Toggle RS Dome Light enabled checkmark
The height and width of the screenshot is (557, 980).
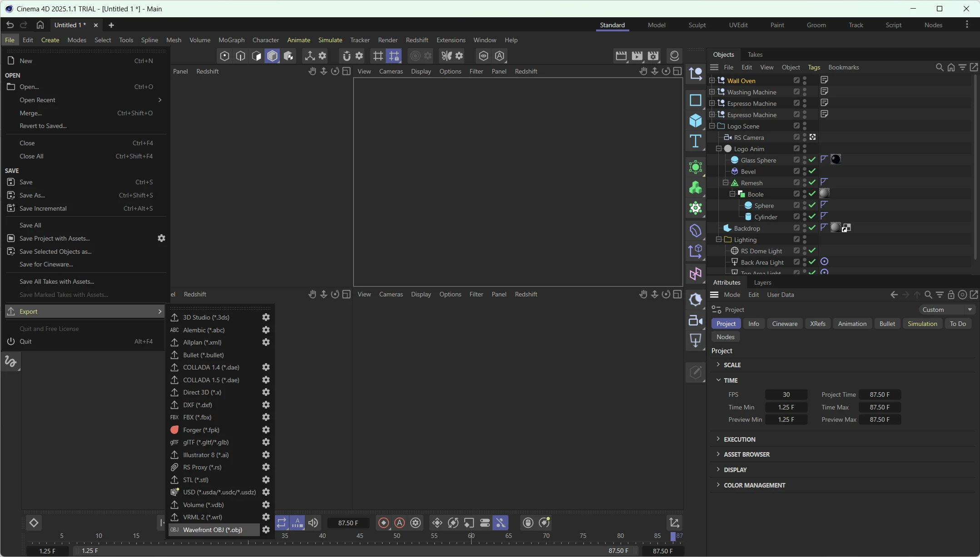click(812, 251)
